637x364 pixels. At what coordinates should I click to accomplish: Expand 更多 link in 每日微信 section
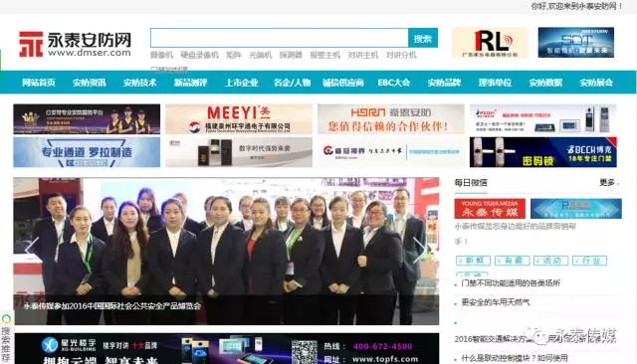tap(608, 183)
